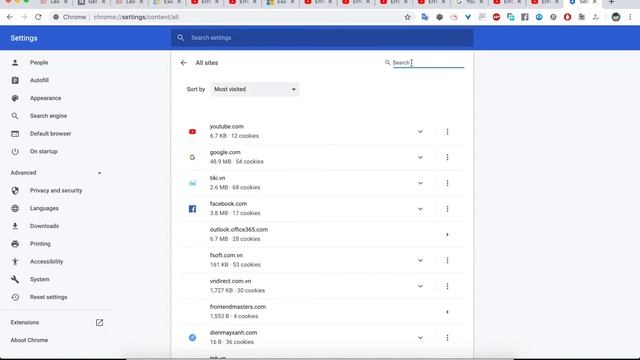
Task: Click the browser back navigation arrow
Action: [10, 17]
